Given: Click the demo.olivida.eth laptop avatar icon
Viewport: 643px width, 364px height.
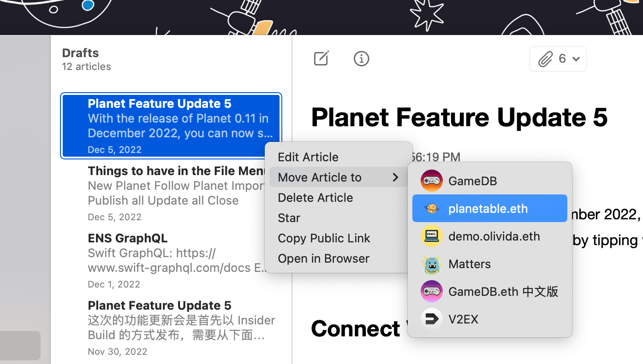Looking at the screenshot, I should pyautogui.click(x=431, y=236).
